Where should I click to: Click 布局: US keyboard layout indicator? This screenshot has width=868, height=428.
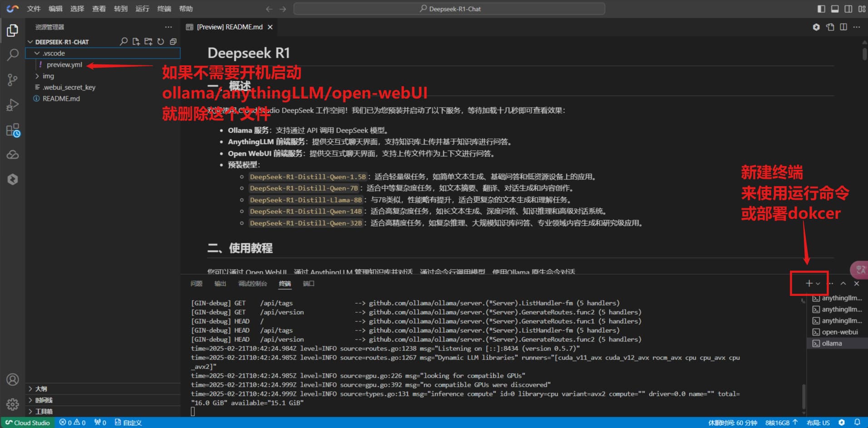coord(818,423)
